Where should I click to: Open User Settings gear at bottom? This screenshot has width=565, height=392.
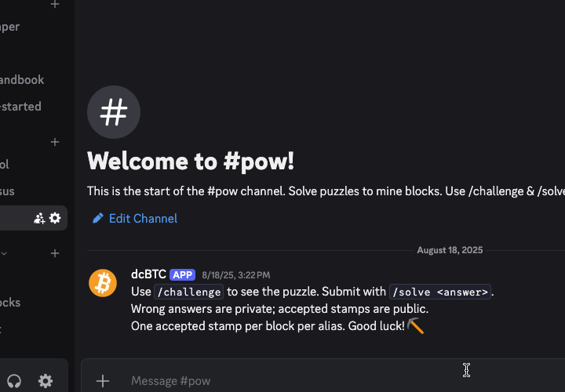pos(46,381)
